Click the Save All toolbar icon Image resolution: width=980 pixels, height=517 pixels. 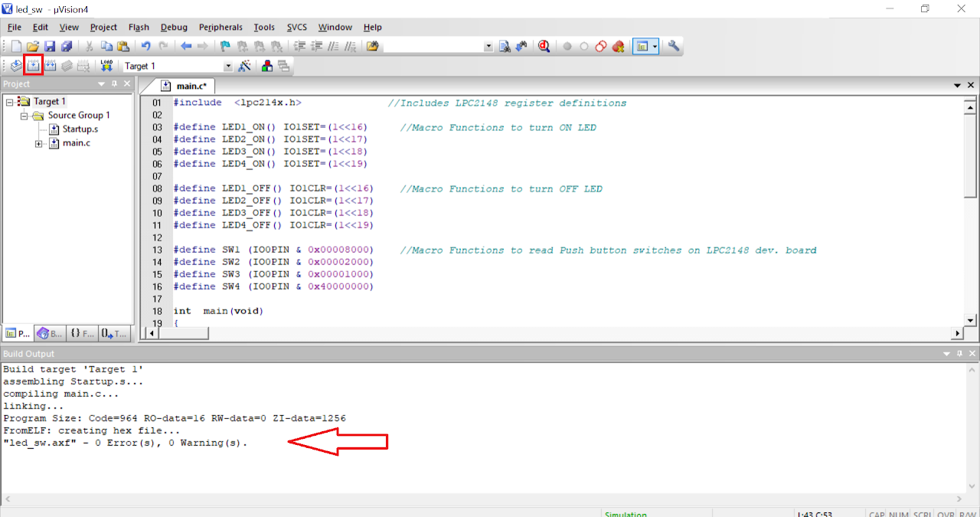point(67,46)
